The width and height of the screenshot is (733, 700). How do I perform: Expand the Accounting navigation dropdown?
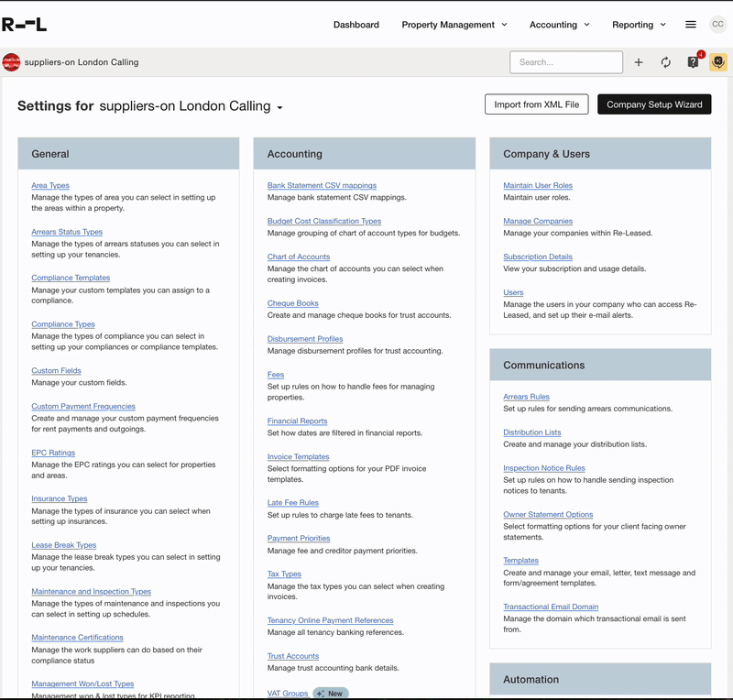[559, 25]
